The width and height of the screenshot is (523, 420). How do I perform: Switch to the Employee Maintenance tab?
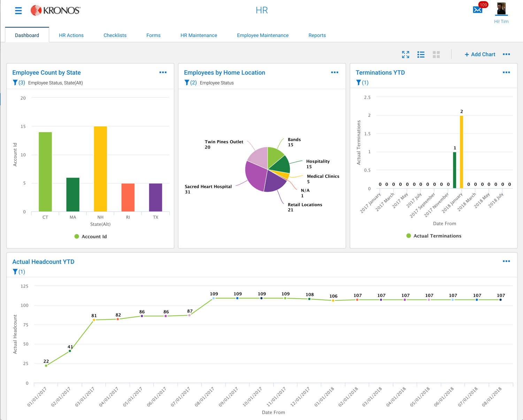coord(263,35)
